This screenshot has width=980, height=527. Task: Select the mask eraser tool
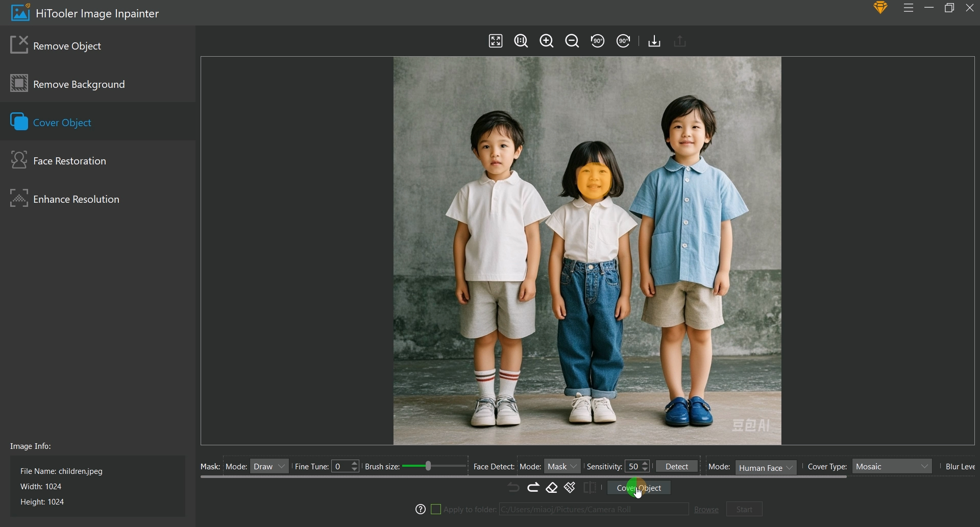pos(551,488)
